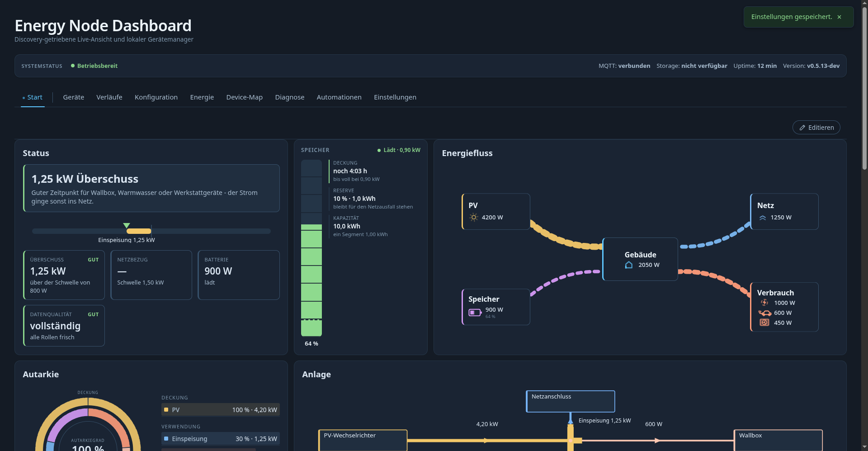The width and height of the screenshot is (868, 451).
Task: Click the Editieren button
Action: click(x=816, y=128)
